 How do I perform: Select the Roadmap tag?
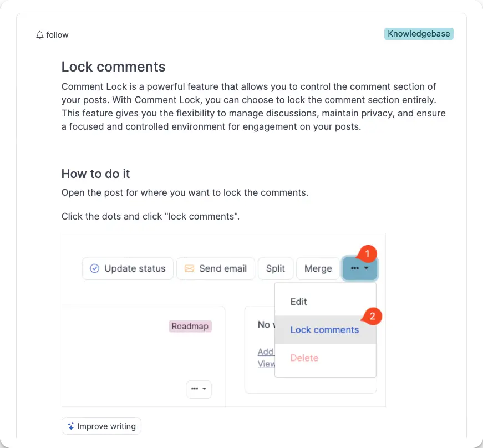pyautogui.click(x=190, y=326)
